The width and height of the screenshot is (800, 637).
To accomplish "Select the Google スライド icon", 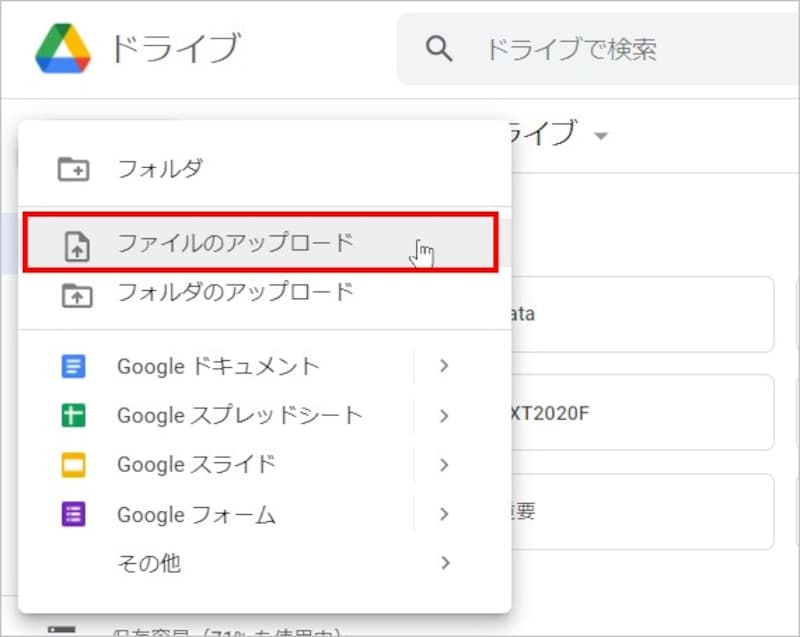I will pos(73,464).
